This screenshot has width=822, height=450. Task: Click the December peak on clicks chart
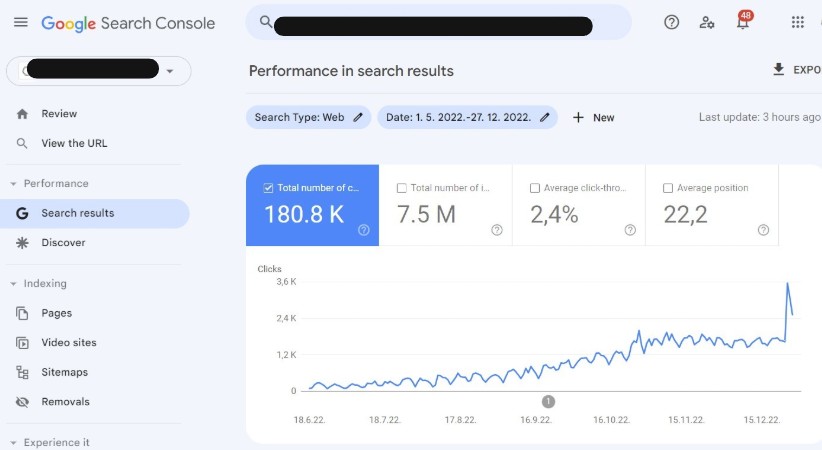point(787,284)
